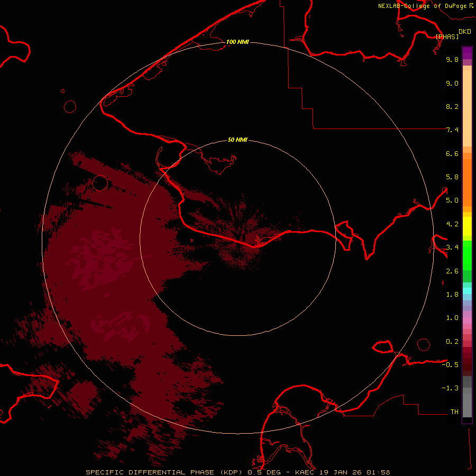Click the cyan band of the color scale
The image size is (476, 476).
pyautogui.click(x=467, y=291)
